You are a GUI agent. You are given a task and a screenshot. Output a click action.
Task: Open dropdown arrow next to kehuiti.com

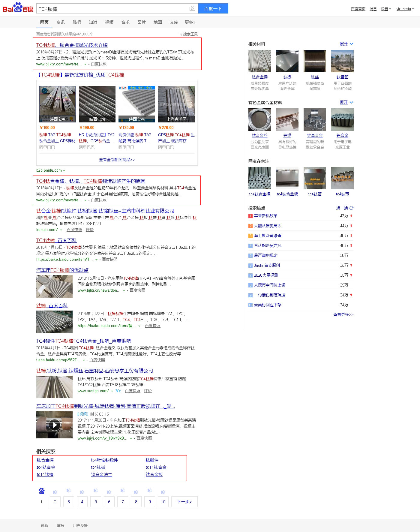click(61, 230)
